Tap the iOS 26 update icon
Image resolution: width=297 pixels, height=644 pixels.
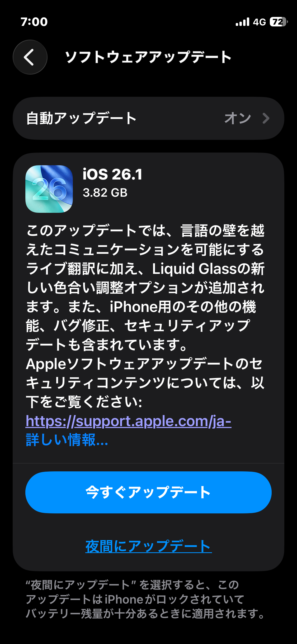coord(49,189)
